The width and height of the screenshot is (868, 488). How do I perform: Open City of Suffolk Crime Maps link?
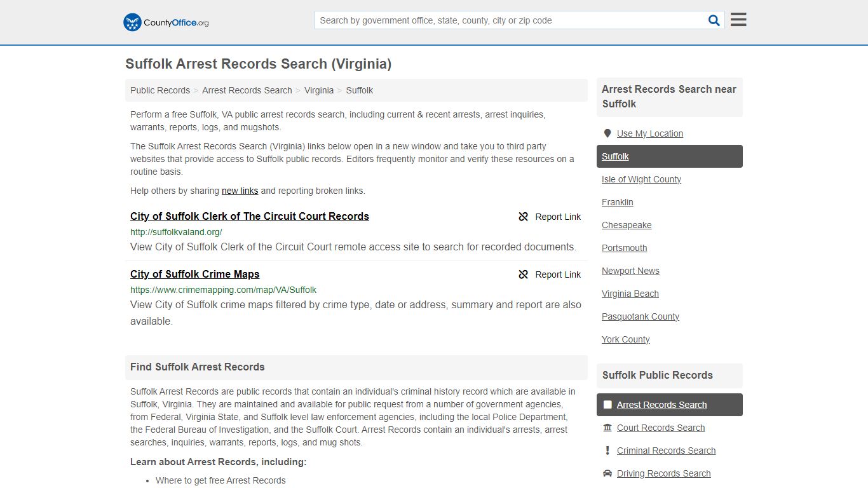coord(195,274)
